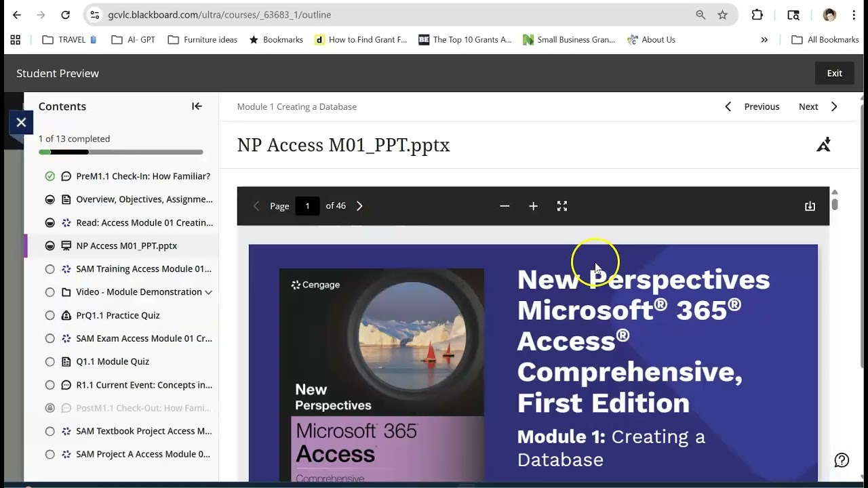Open the browser extensions puzzle icon
This screenshot has height=488, width=868.
click(x=757, y=15)
